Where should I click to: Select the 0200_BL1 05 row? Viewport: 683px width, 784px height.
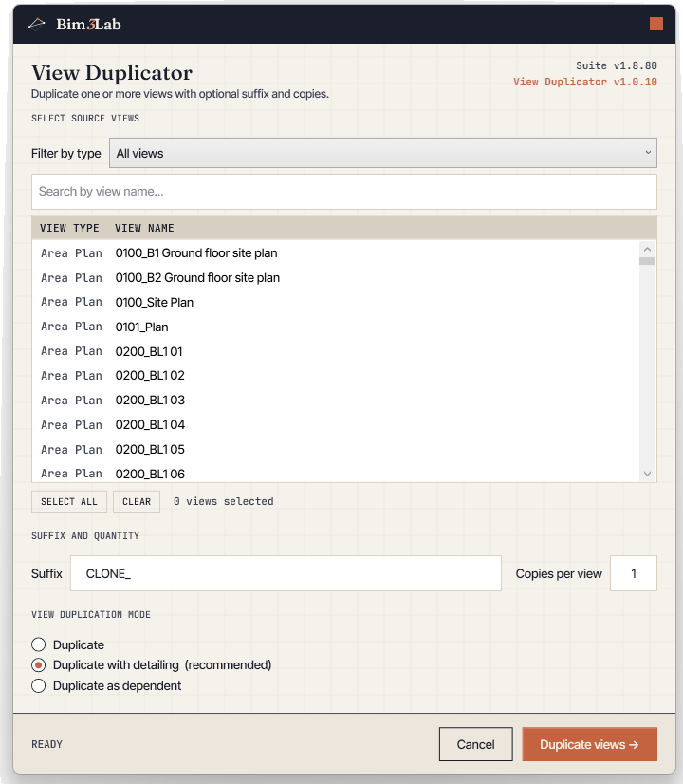coord(335,449)
